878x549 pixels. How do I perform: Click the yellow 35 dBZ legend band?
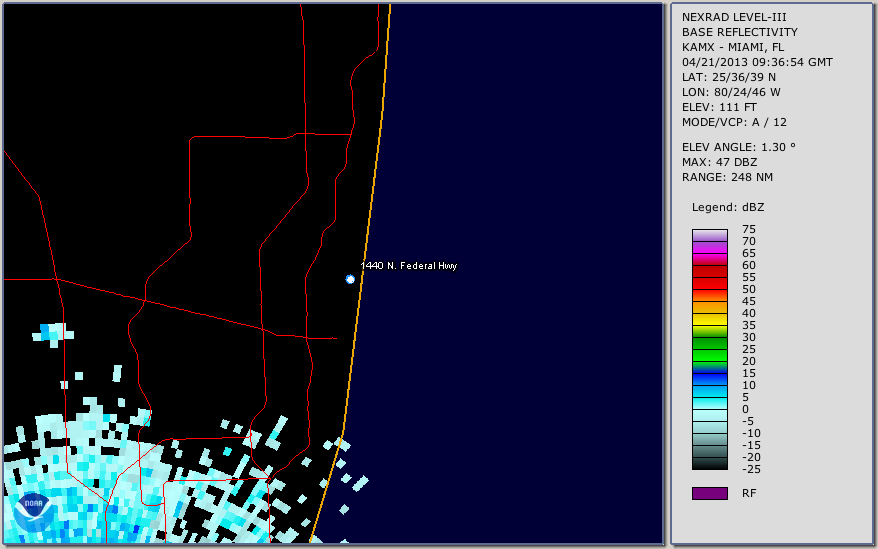coord(709,331)
